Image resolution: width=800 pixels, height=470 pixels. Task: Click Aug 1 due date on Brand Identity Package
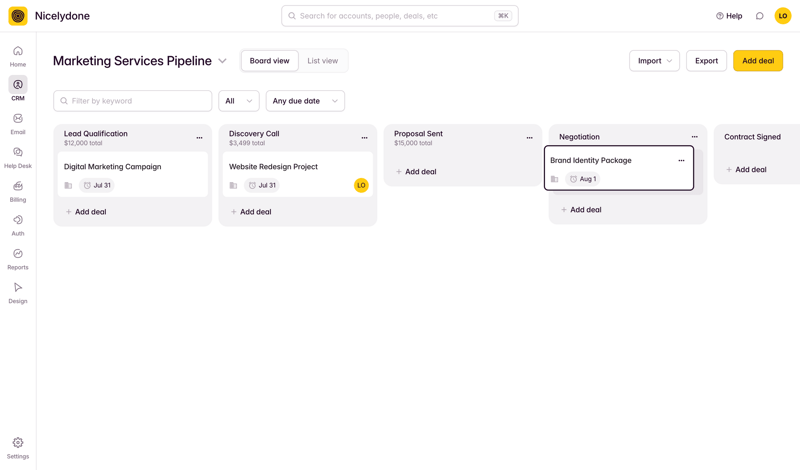click(583, 179)
